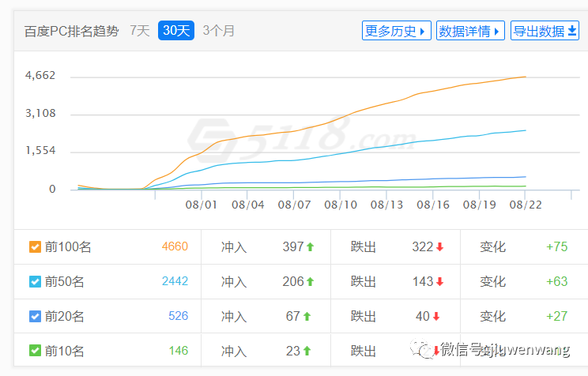Click green up arrow next to 397

[x=310, y=247]
